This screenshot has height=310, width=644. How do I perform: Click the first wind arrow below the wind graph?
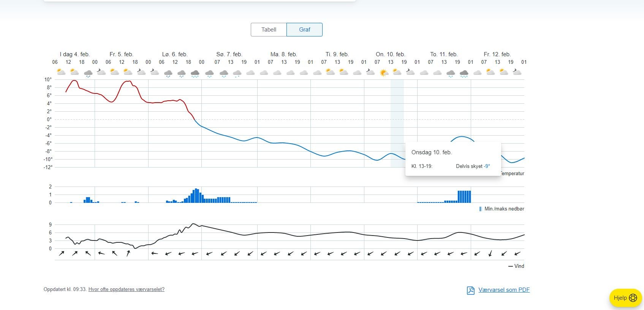(x=62, y=253)
